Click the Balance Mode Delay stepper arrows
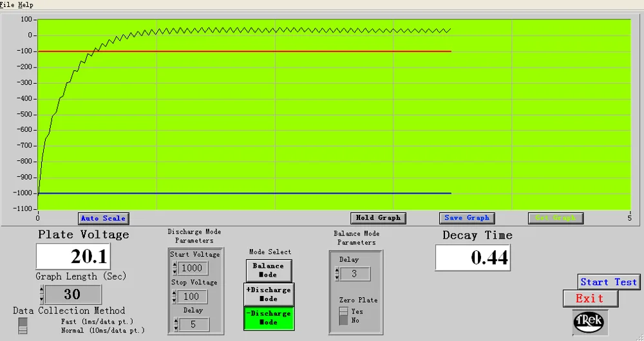 (x=337, y=274)
